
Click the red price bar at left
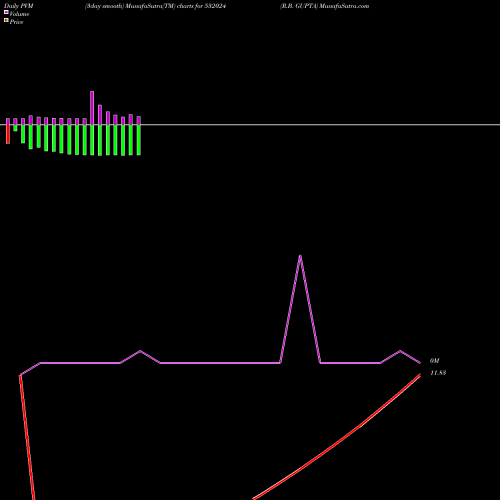(8, 134)
